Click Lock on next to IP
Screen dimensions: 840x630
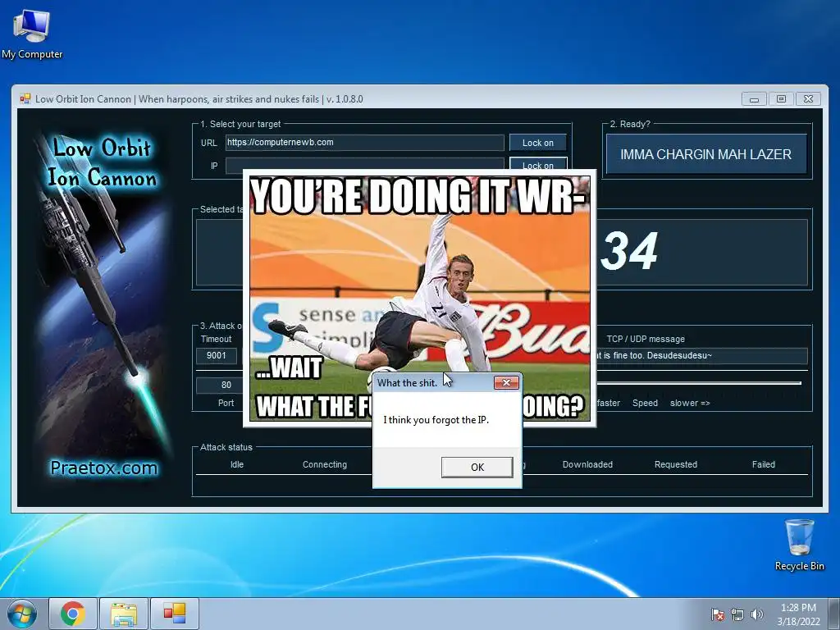[537, 164]
